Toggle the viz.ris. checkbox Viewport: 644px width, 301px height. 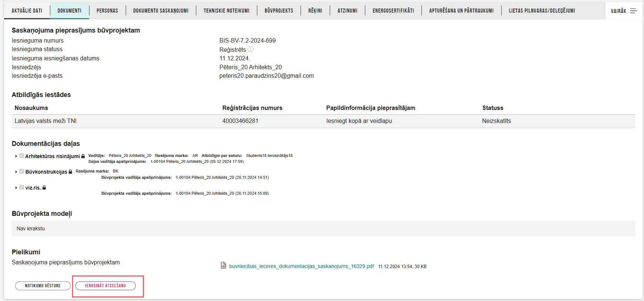click(22, 187)
